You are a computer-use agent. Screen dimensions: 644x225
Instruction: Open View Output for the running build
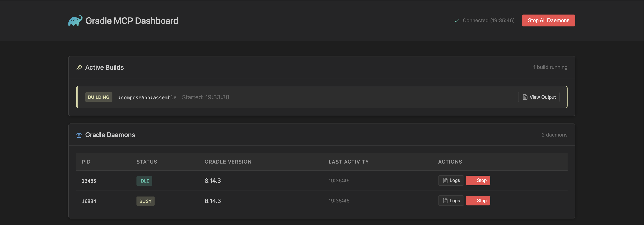click(x=539, y=97)
